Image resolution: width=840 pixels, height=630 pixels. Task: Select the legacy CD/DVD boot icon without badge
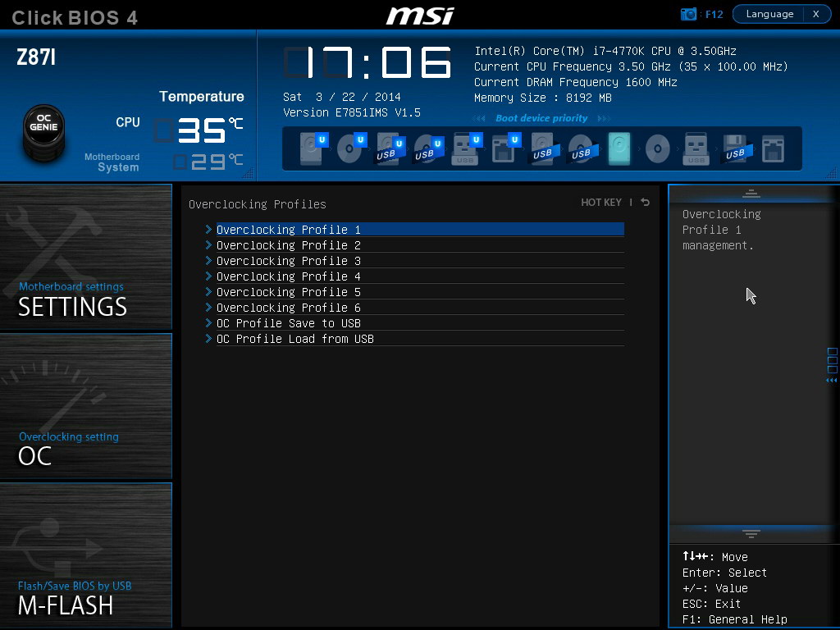click(657, 148)
